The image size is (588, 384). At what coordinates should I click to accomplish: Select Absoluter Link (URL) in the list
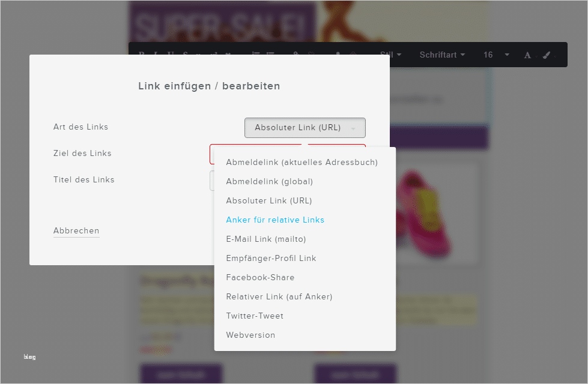click(269, 200)
